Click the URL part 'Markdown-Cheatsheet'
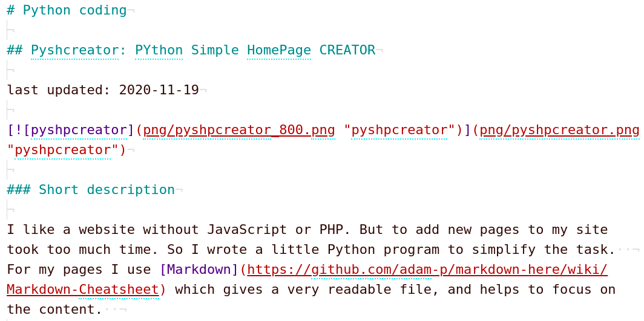The image size is (644, 321). [82, 290]
